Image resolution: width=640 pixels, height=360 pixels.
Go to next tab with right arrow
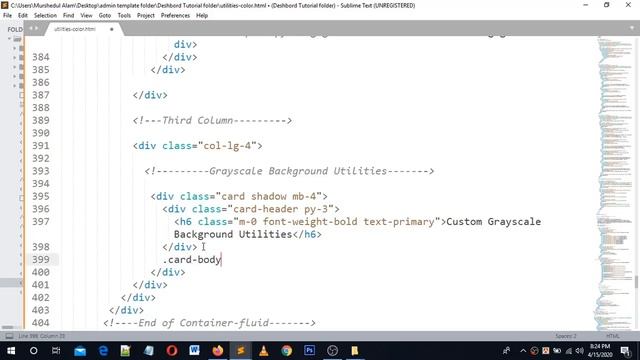pos(36,29)
